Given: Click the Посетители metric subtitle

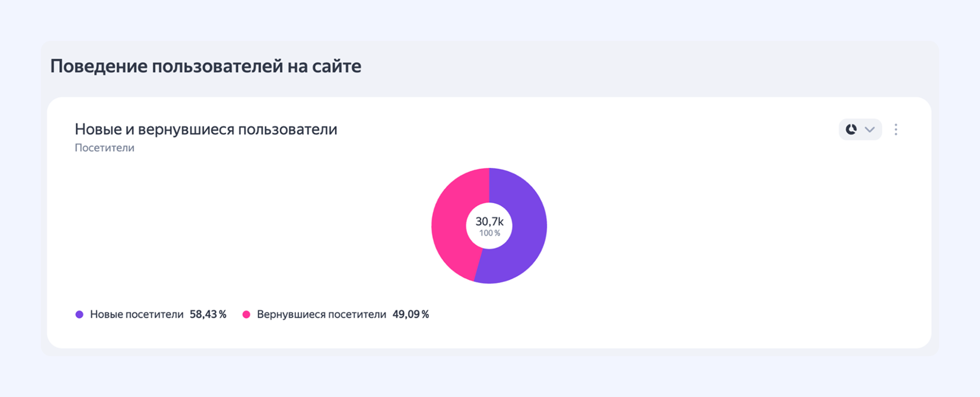Looking at the screenshot, I should 105,148.
